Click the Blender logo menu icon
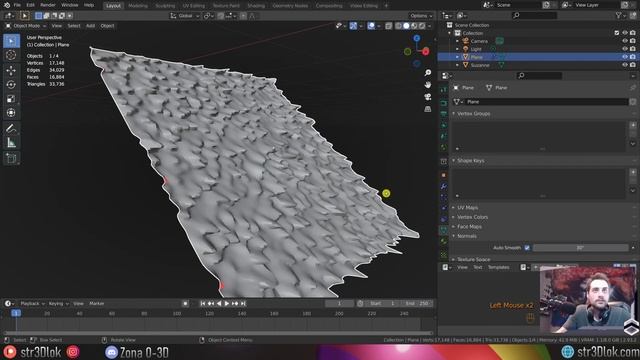This screenshot has width=640, height=360. click(x=7, y=5)
